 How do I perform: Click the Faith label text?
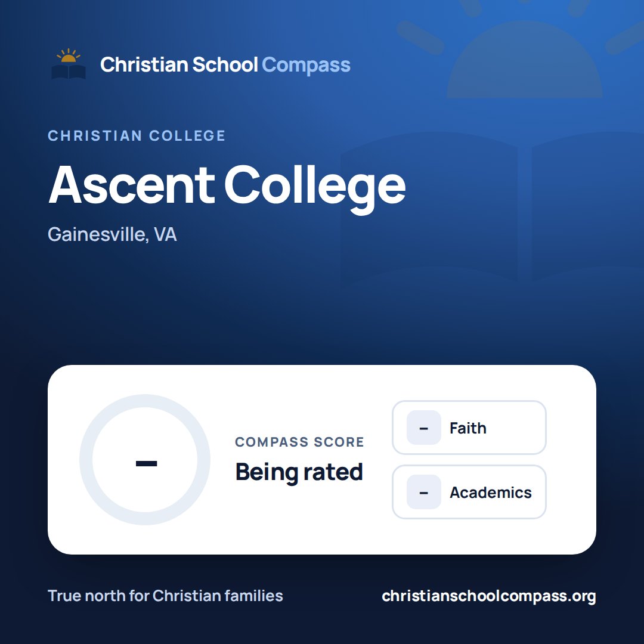468,428
